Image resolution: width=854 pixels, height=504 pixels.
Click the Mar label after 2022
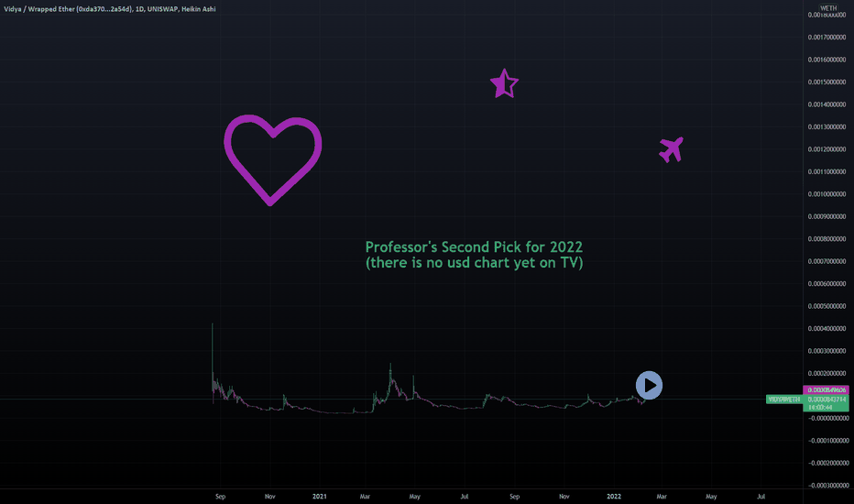point(662,497)
